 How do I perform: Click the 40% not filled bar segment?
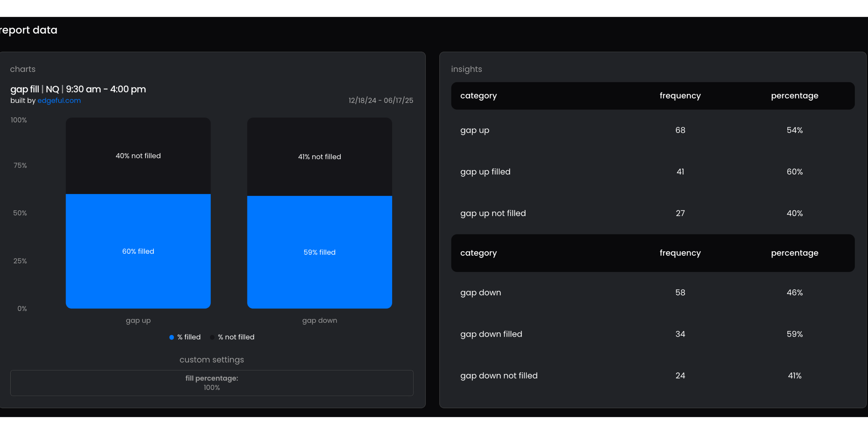coord(138,156)
